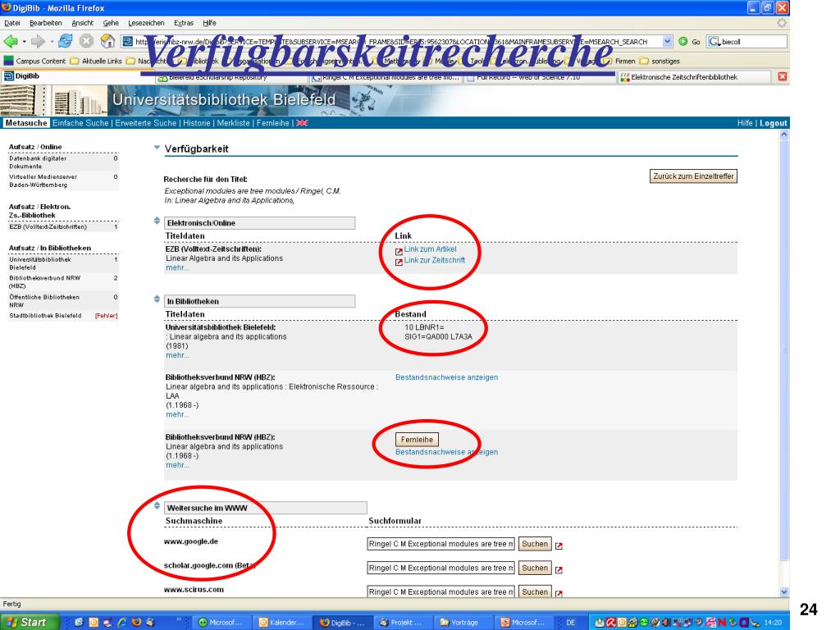Collapse the Elektronisch/Online section arrows
This screenshot has height=630, width=840.
click(157, 221)
